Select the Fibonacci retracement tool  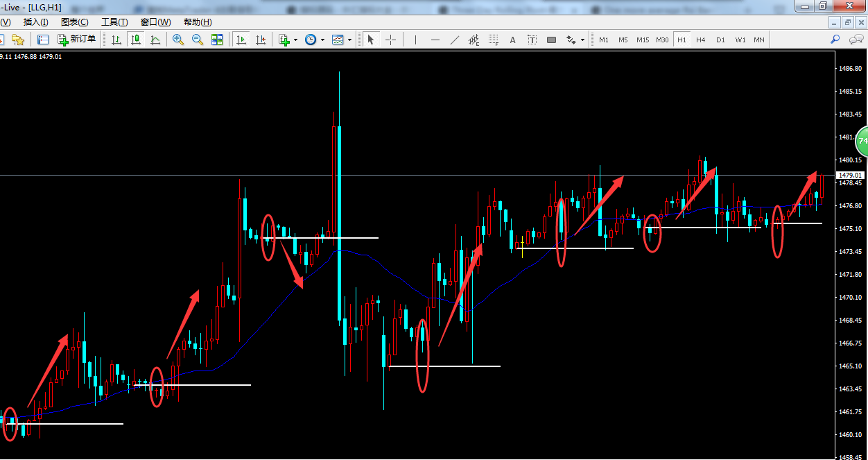click(x=494, y=40)
